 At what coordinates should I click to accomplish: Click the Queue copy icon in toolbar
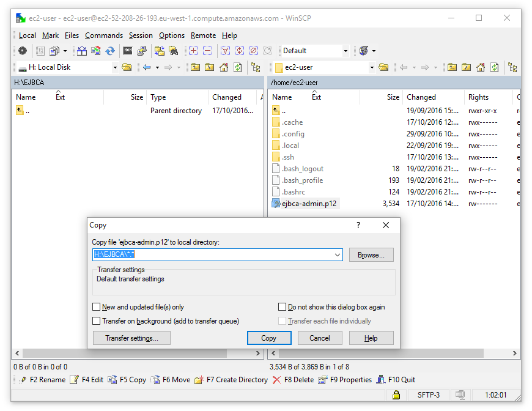(54, 51)
